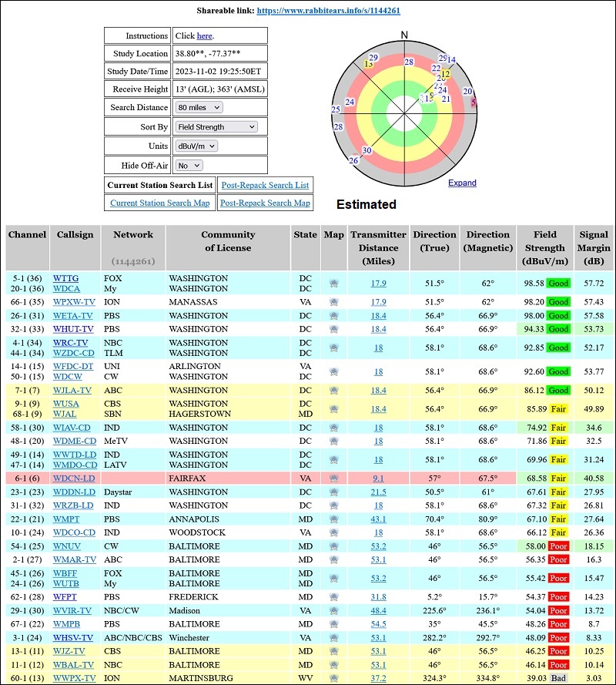The width and height of the screenshot is (616, 685).
Task: Switch to Current Station Search Map
Action: [x=159, y=203]
